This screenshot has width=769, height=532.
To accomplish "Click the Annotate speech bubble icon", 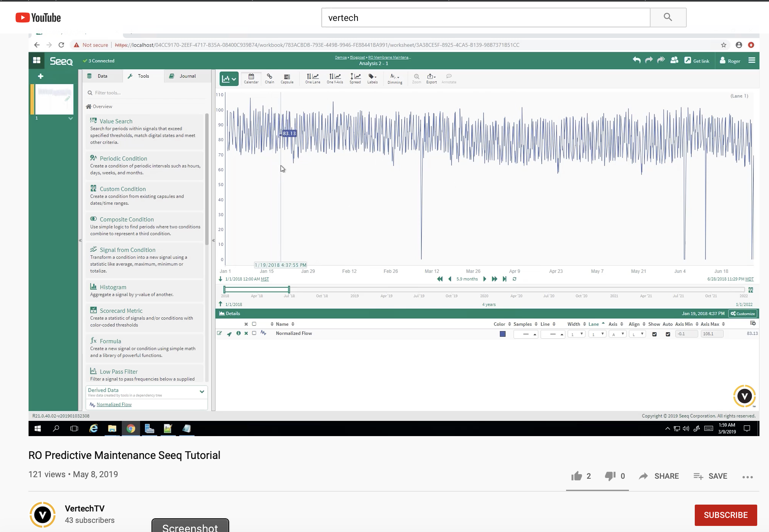I will point(449,78).
